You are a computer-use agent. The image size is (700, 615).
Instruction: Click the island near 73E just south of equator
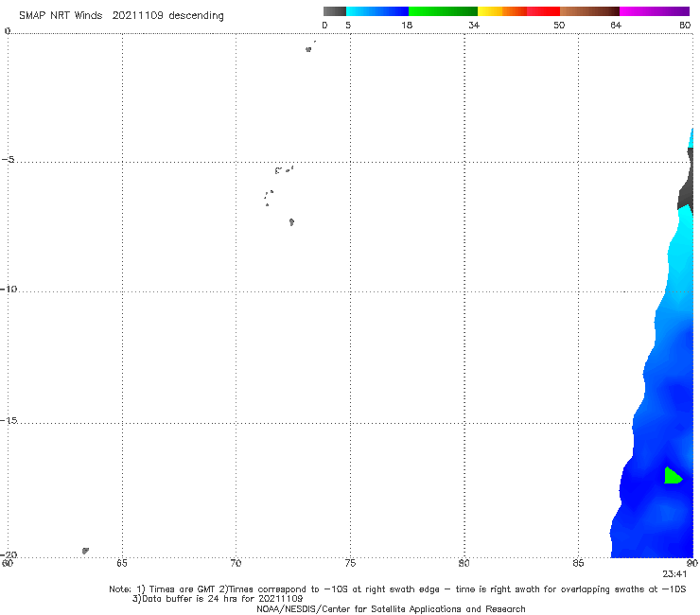tap(308, 49)
